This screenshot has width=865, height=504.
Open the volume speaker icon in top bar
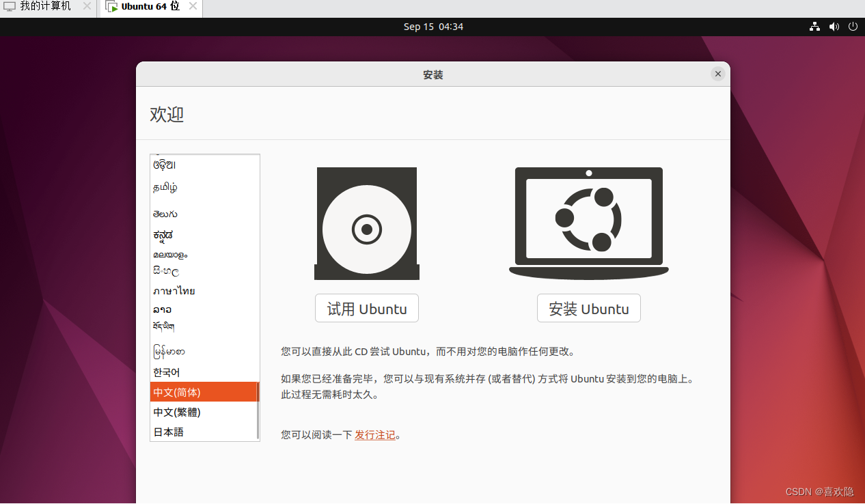[834, 27]
